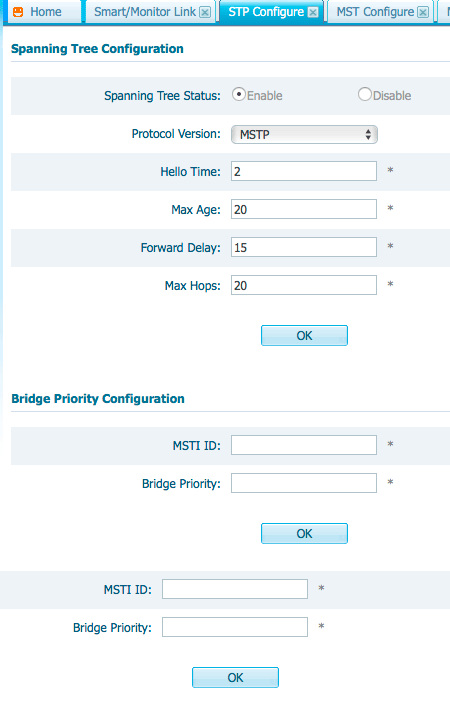Click the Hello Time input field
This screenshot has width=450, height=709.
[304, 171]
